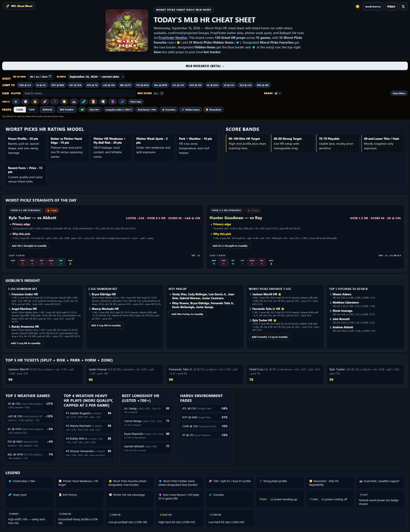Viewport: 410px width, 532px height.
Task: Click Add Favorite 3 Leg to Gambly
Action: click(x=269, y=337)
